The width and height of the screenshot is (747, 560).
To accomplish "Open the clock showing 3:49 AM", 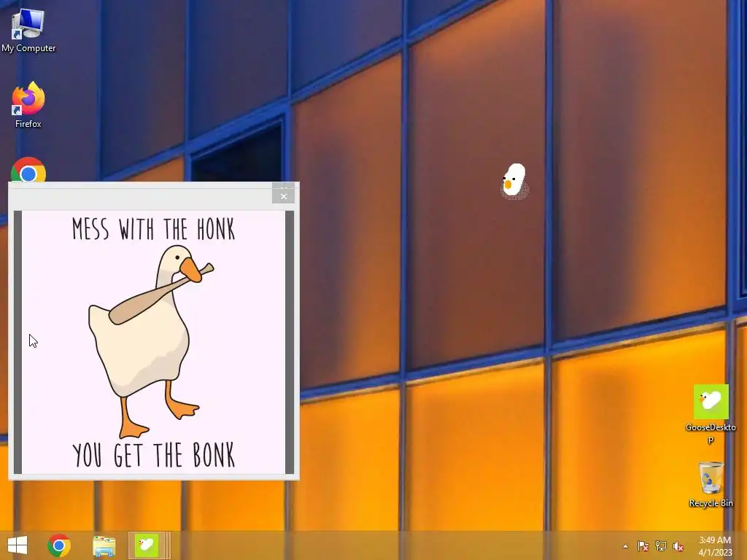I will click(x=715, y=546).
